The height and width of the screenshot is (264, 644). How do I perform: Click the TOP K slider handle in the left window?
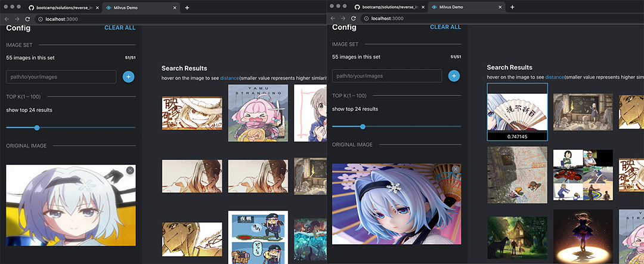[x=37, y=127]
